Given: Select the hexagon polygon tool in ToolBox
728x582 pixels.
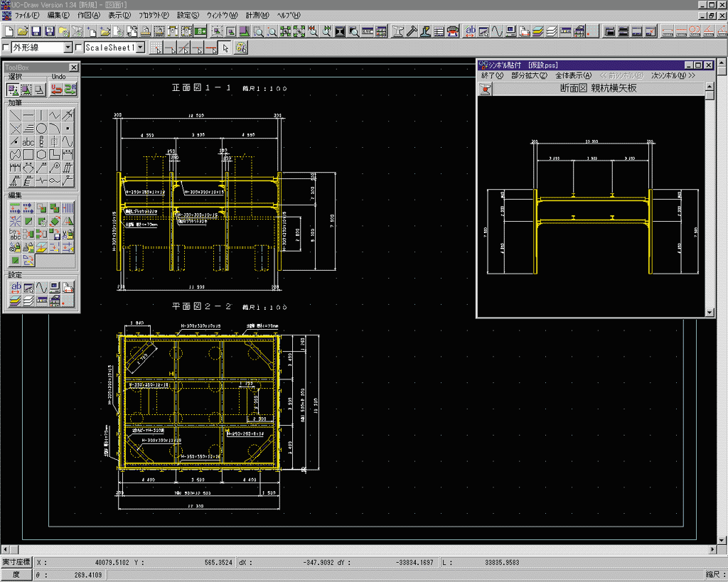Looking at the screenshot, I should pyautogui.click(x=42, y=154).
